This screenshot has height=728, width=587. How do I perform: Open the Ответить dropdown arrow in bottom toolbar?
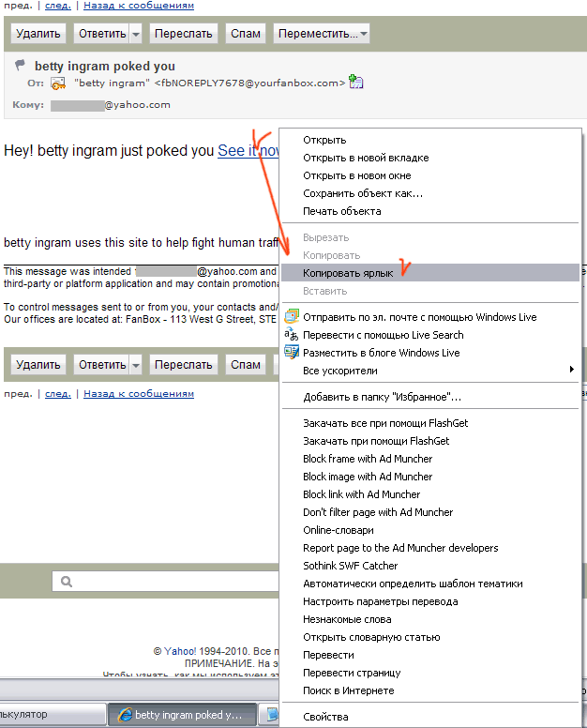click(135, 365)
